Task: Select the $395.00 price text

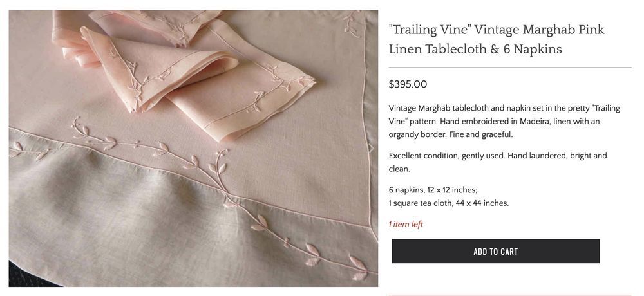Action: point(408,84)
